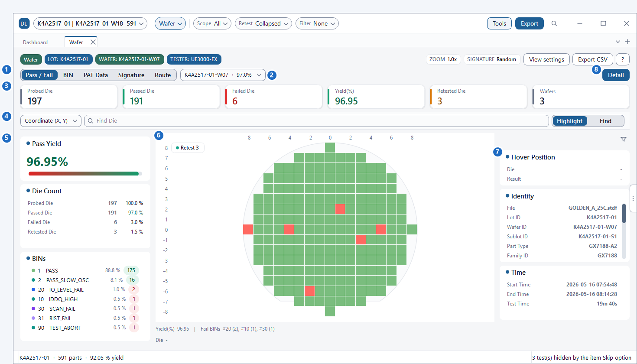Click the ZOOM 1.0x control

443,59
